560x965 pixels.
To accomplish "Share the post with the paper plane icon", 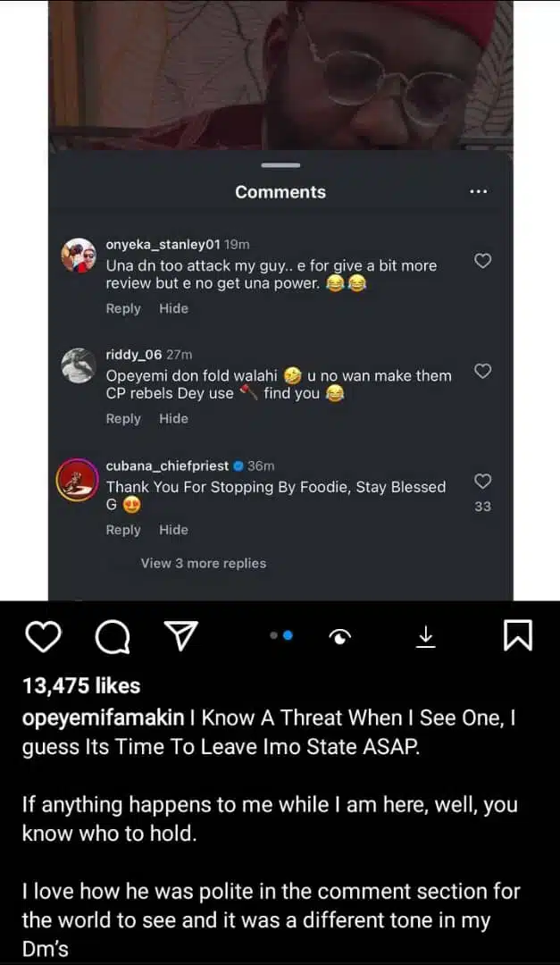I will [181, 636].
